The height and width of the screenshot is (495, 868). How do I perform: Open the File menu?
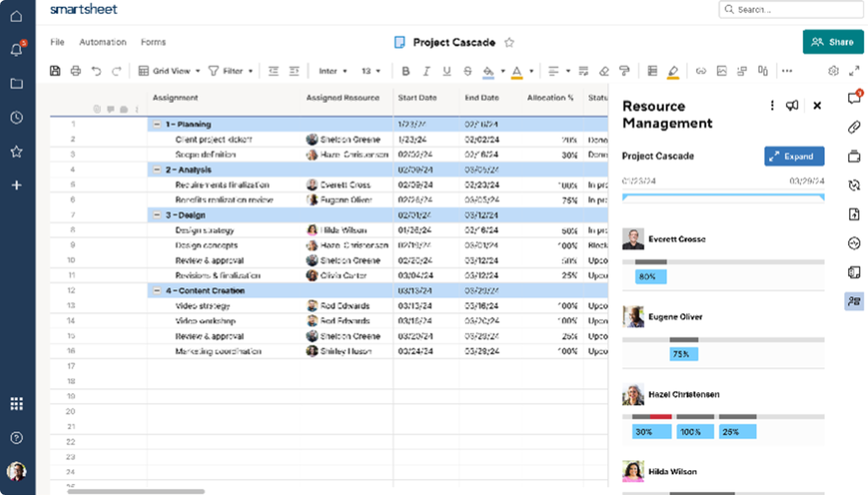coord(57,42)
